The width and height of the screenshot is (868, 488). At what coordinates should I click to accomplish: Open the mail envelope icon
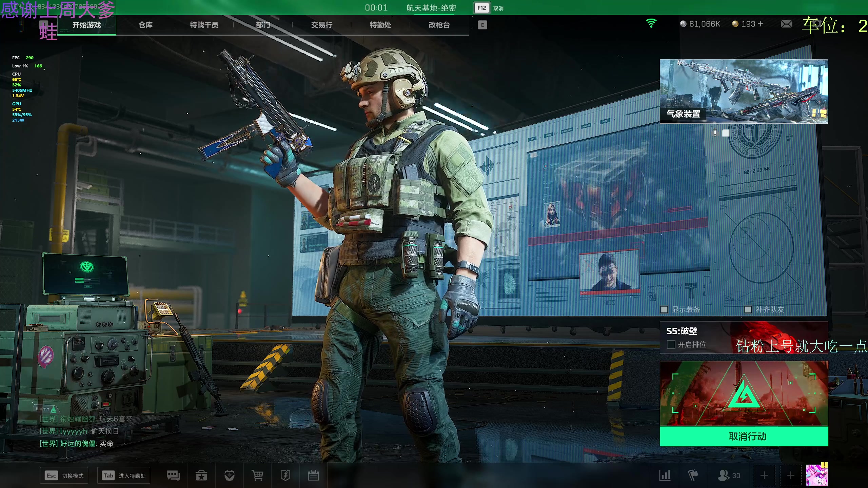[x=786, y=24]
